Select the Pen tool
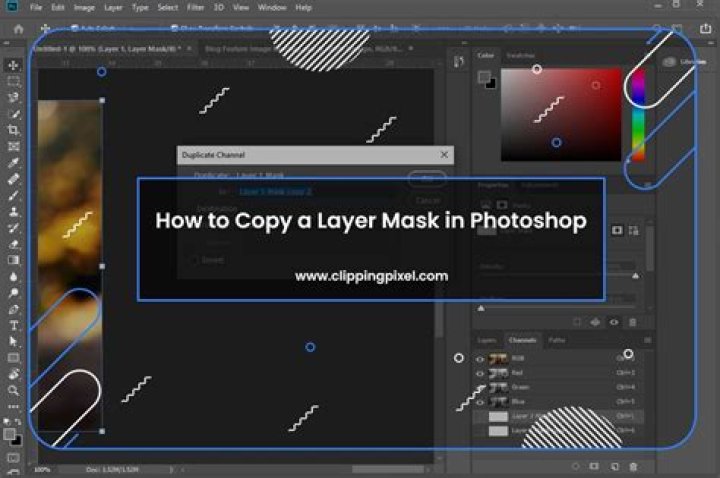 pyautogui.click(x=13, y=309)
